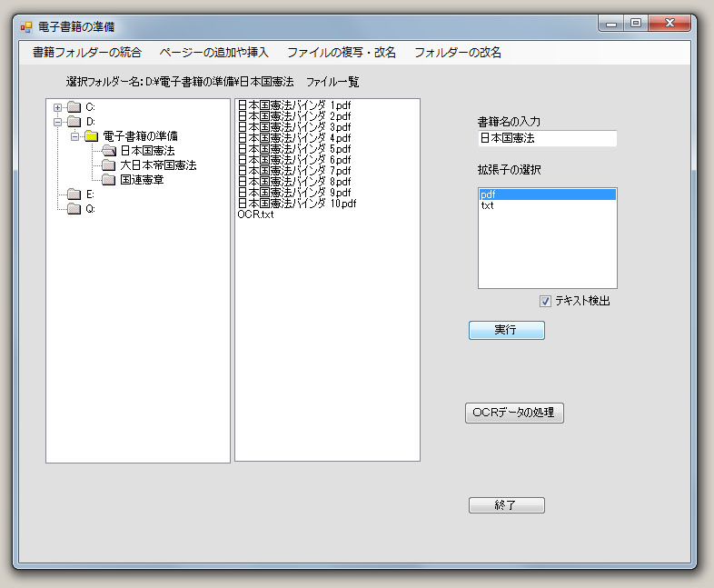Click the 電子書籍の準備 folder icon in tree
714x588 pixels.
coord(91,136)
